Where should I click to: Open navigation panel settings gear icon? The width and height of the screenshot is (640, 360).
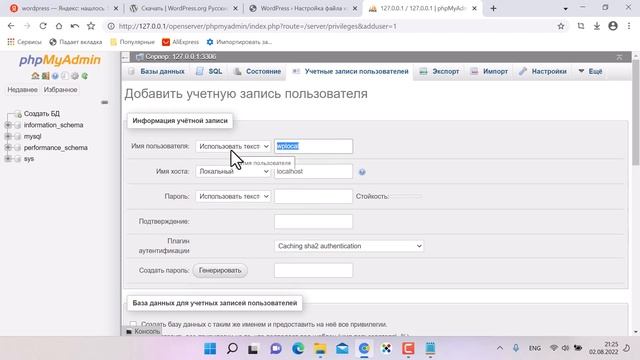point(75,76)
